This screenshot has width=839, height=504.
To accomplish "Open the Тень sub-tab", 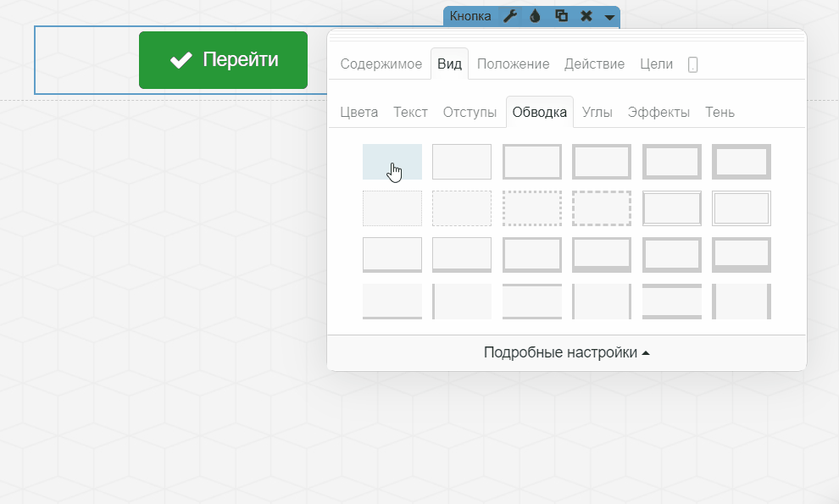I will (x=720, y=112).
